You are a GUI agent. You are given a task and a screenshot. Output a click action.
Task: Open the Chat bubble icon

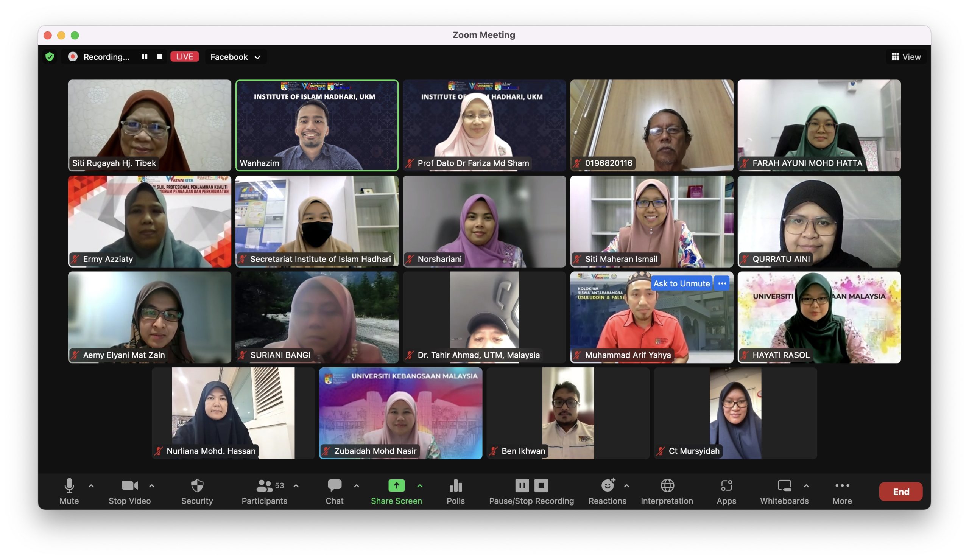pos(334,486)
